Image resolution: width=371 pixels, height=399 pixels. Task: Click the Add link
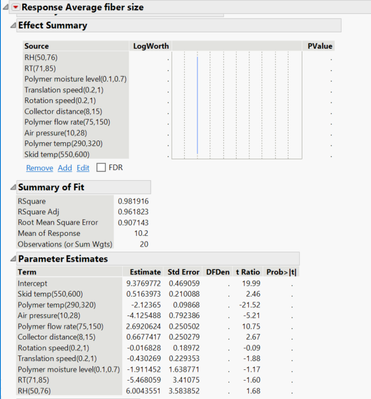65,168
